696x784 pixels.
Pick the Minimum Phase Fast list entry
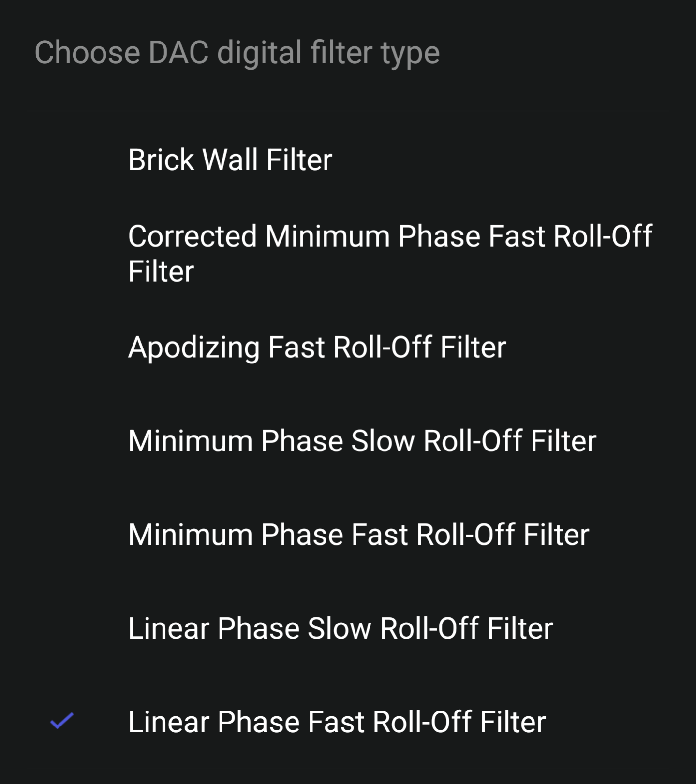pyautogui.click(x=358, y=535)
